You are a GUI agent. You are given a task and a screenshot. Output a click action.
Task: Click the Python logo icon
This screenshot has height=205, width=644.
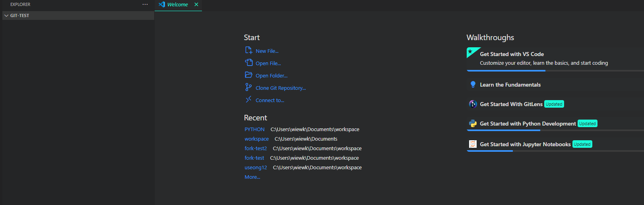click(x=473, y=124)
